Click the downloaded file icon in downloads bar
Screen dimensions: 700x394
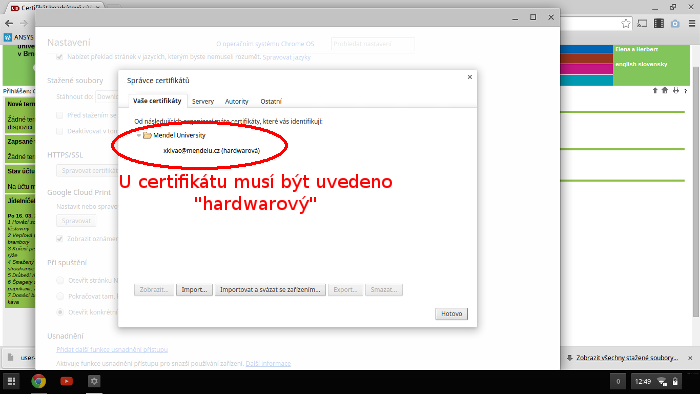[10, 357]
